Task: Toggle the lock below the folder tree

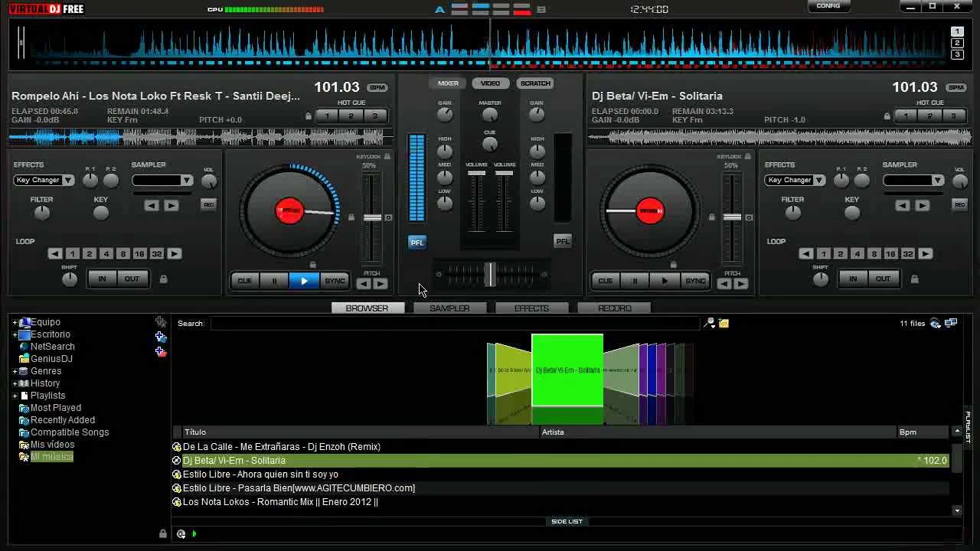Action: tap(162, 533)
